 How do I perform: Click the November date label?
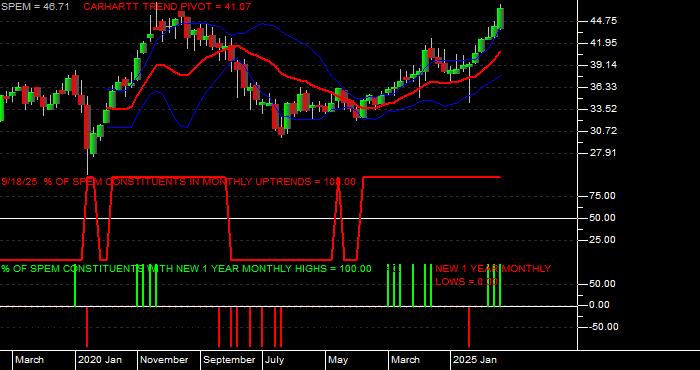165,360
